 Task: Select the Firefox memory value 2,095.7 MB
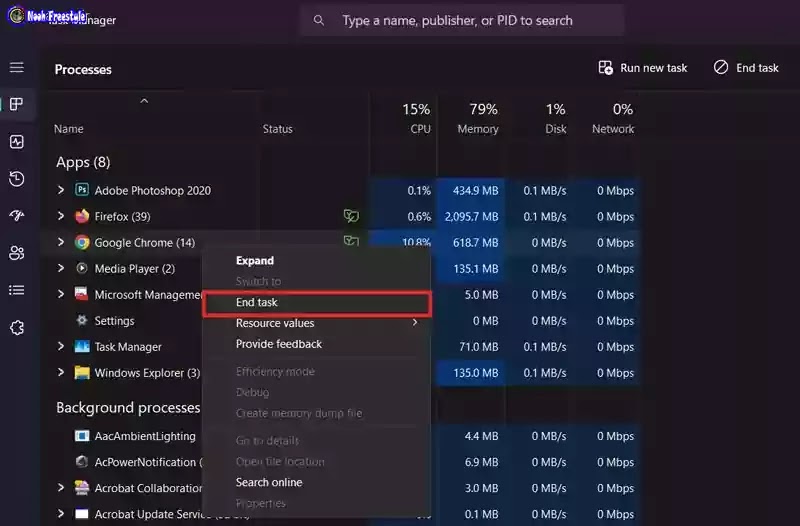pyautogui.click(x=471, y=217)
